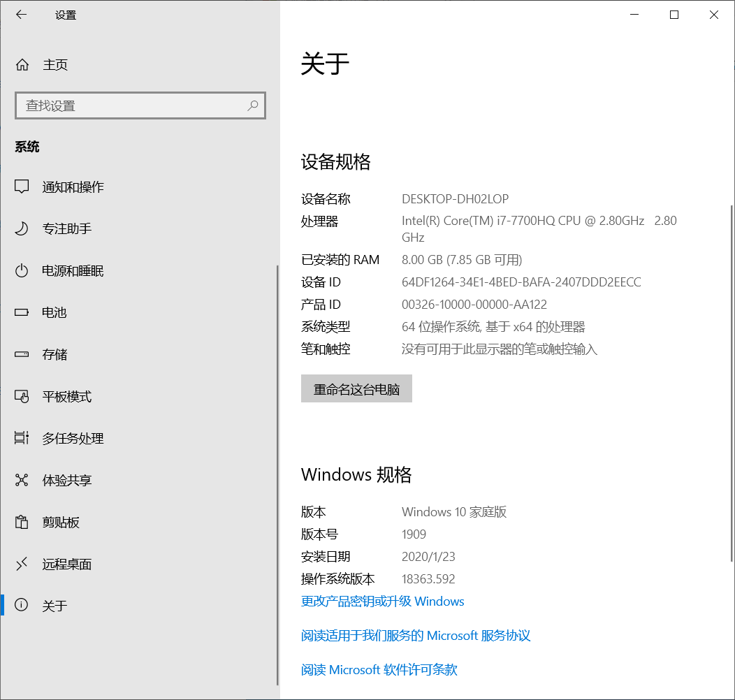Open 体验共享 page
Screen dimensions: 735x700
pos(139,480)
